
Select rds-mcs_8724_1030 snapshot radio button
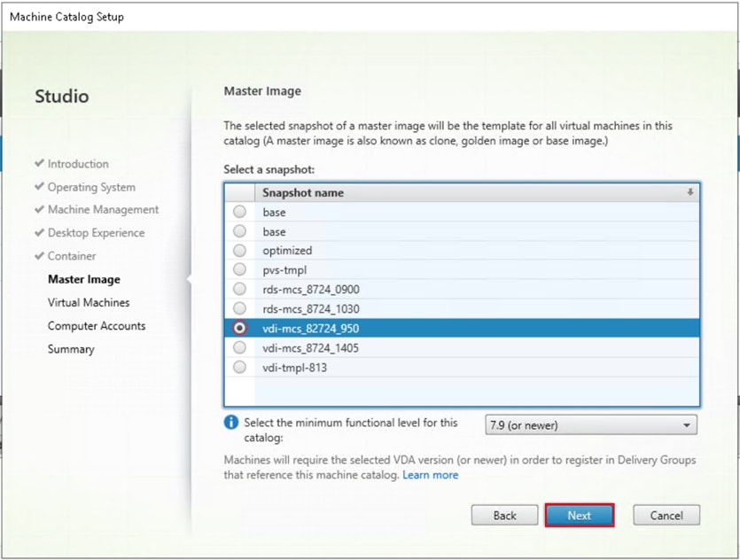(x=240, y=308)
